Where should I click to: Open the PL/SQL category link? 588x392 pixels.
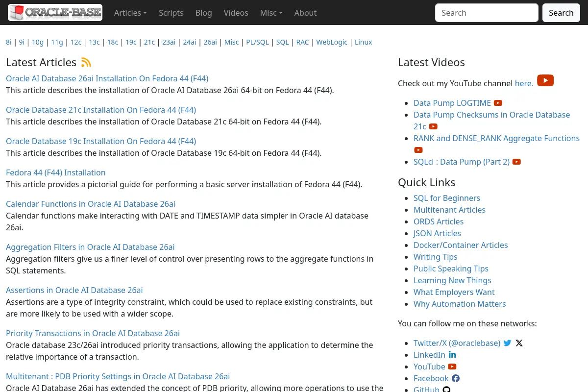tap(258, 42)
